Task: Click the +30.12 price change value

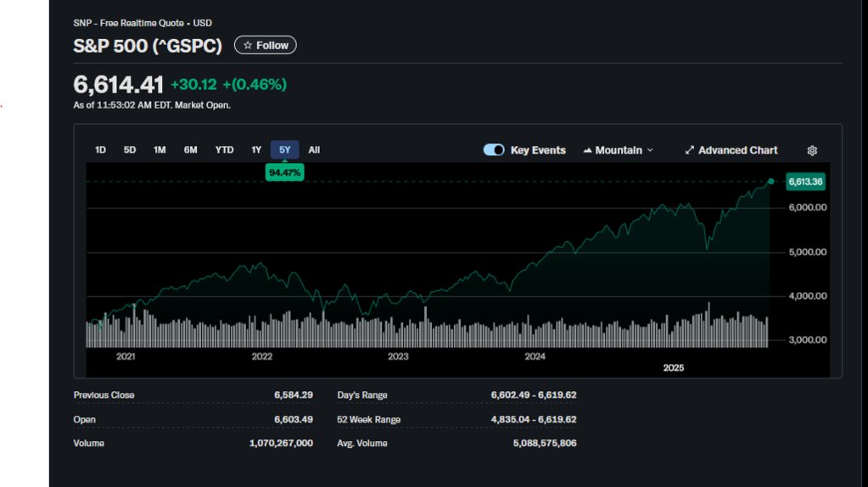Action: (193, 85)
